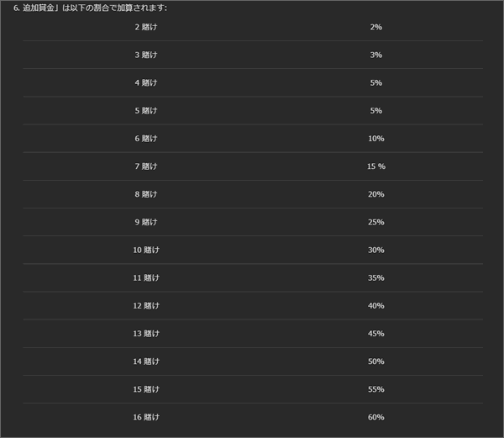
Task: Click the 60% bonus value
Action: (x=375, y=417)
